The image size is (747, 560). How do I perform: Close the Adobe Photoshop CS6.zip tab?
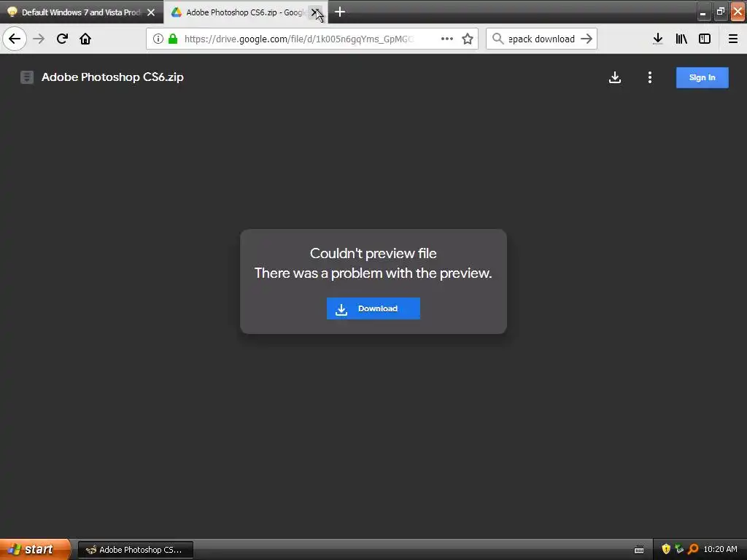pos(315,12)
